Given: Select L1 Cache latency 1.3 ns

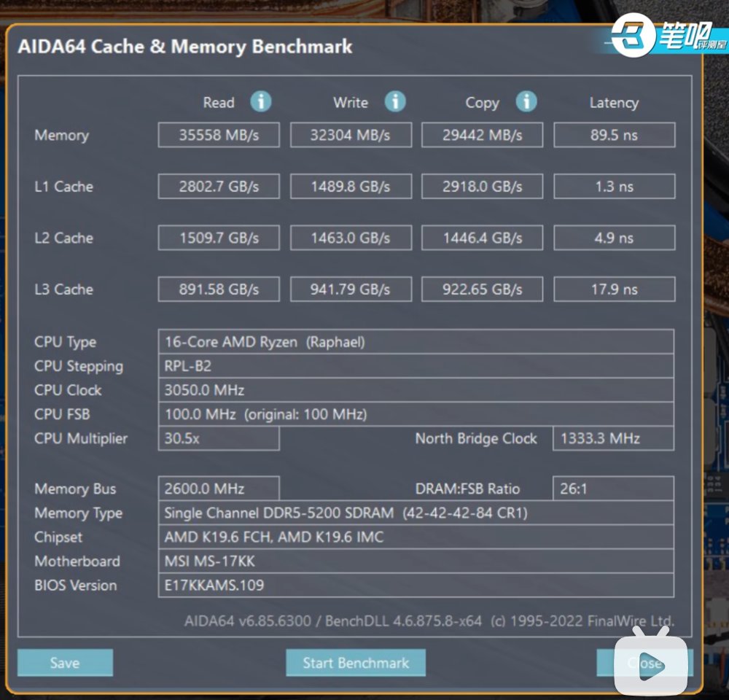Looking at the screenshot, I should click(614, 187).
